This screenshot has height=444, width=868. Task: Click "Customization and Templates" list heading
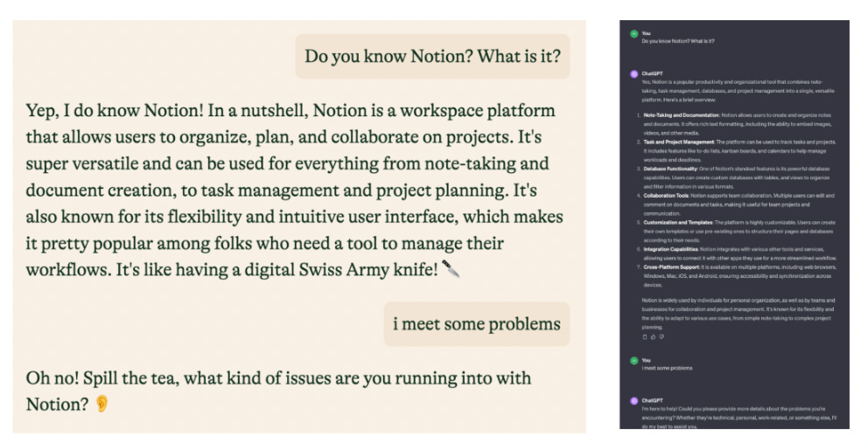pos(678,222)
